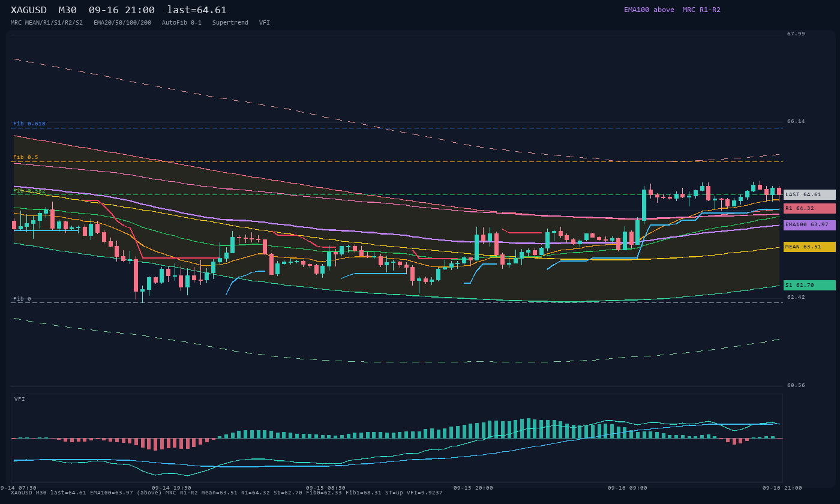This screenshot has height=504, width=840.
Task: Select the 09-16 21:00 time axis label
Action: point(782,488)
